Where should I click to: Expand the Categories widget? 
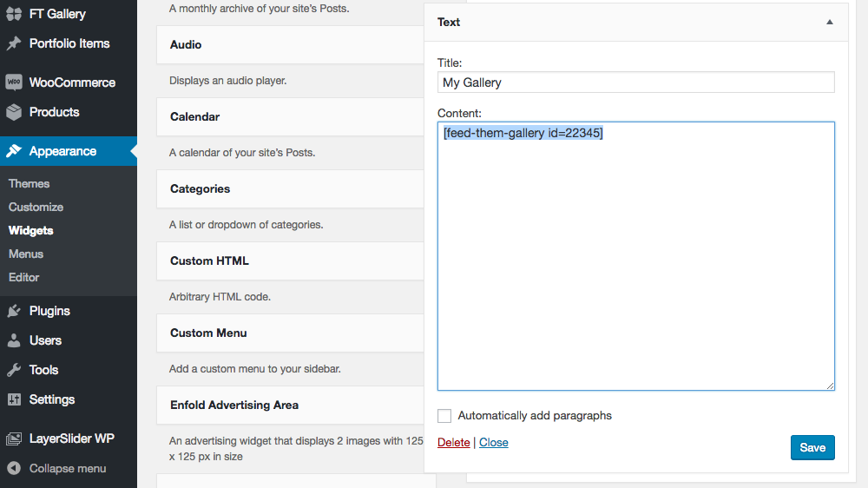click(290, 189)
